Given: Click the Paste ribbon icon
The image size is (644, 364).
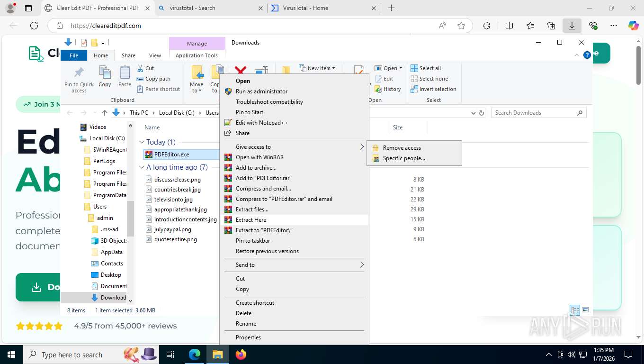Looking at the screenshot, I should pyautogui.click(x=125, y=77).
